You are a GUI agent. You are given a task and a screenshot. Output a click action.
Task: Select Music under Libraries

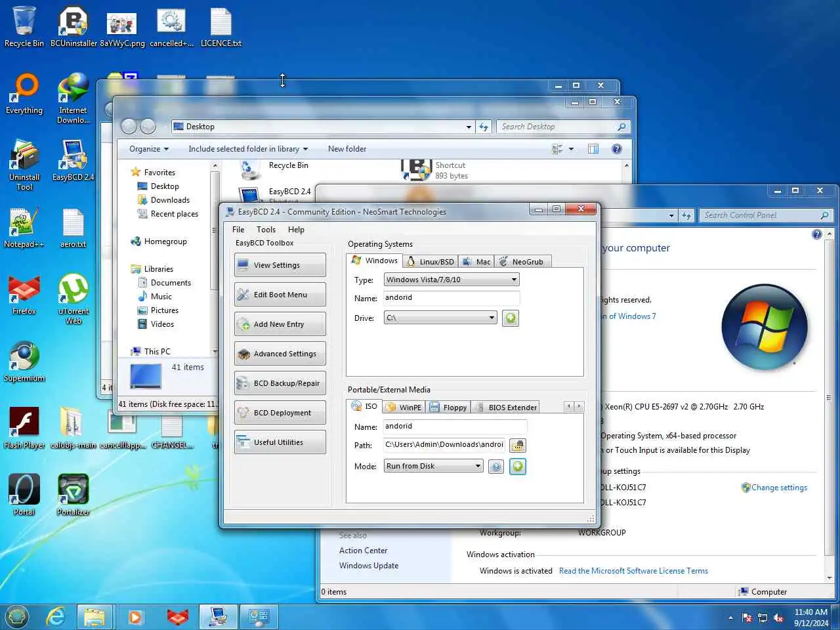[161, 297]
